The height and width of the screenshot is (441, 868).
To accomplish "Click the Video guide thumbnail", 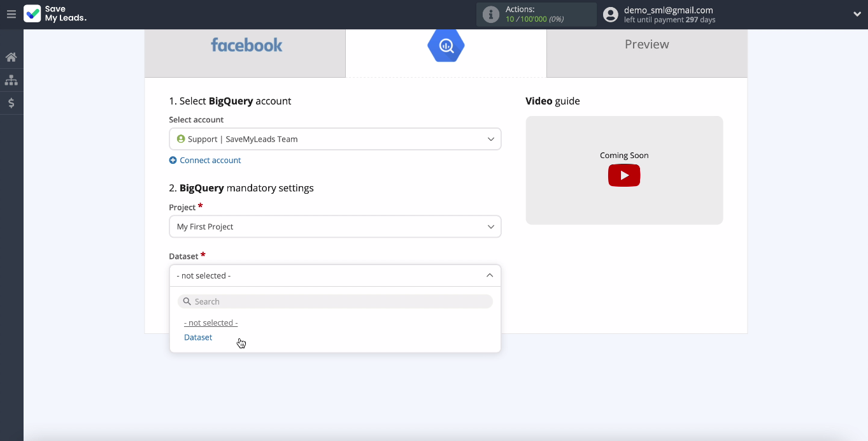I will click(624, 170).
